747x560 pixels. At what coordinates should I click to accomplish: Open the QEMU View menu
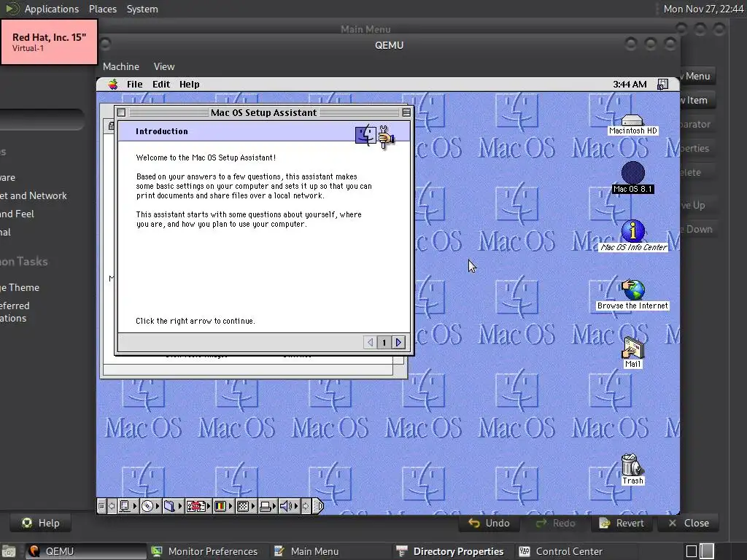(x=164, y=66)
